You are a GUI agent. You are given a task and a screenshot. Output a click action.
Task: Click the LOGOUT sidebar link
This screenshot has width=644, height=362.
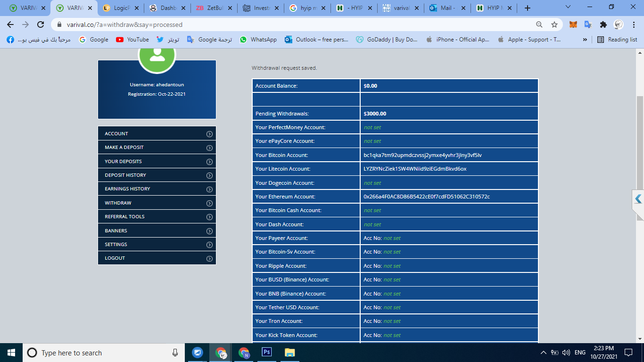157,258
